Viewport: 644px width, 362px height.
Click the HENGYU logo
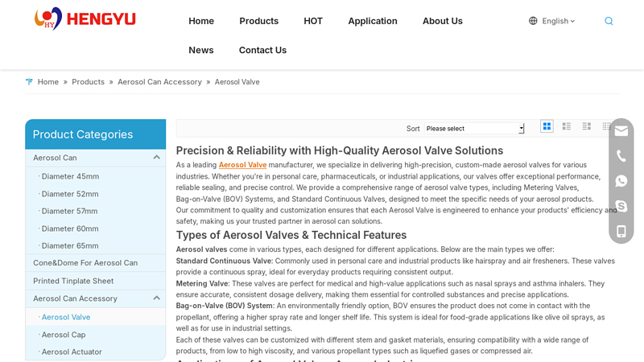(x=85, y=19)
